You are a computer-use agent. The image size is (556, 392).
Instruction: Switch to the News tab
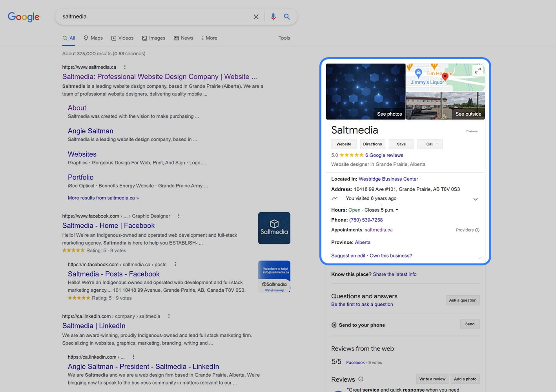183,38
